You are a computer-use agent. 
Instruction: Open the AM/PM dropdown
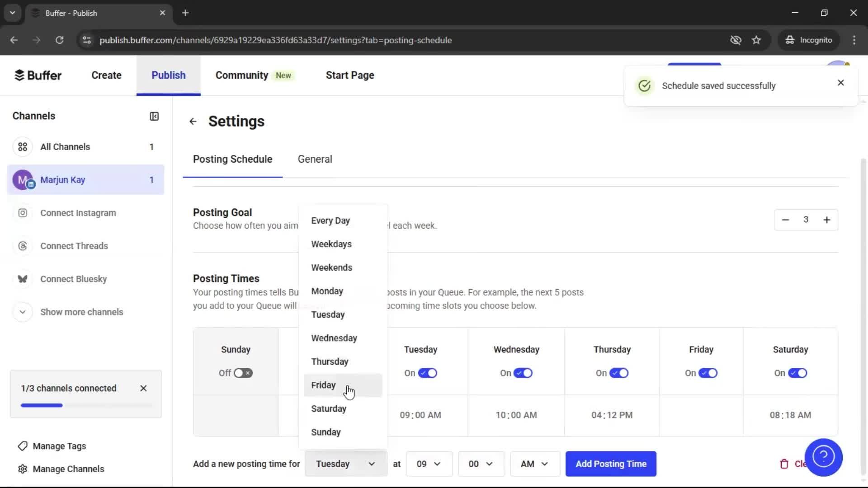coord(534,464)
